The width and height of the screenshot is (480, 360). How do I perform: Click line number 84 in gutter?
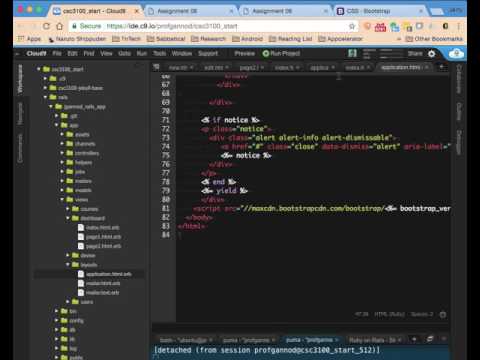point(165,235)
